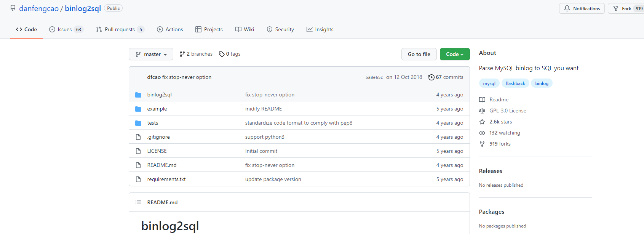644x234 pixels.
Task: Switch to the Code tab
Action: coord(26,29)
